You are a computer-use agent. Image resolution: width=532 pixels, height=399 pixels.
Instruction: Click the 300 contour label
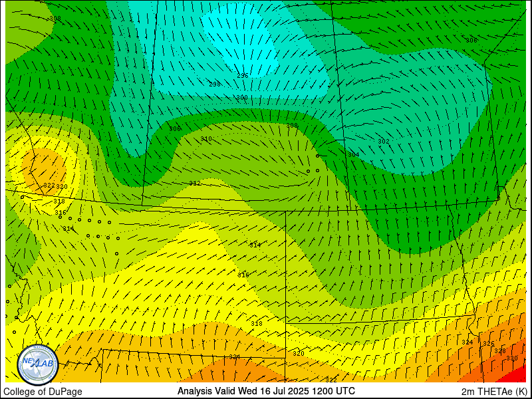(241, 97)
